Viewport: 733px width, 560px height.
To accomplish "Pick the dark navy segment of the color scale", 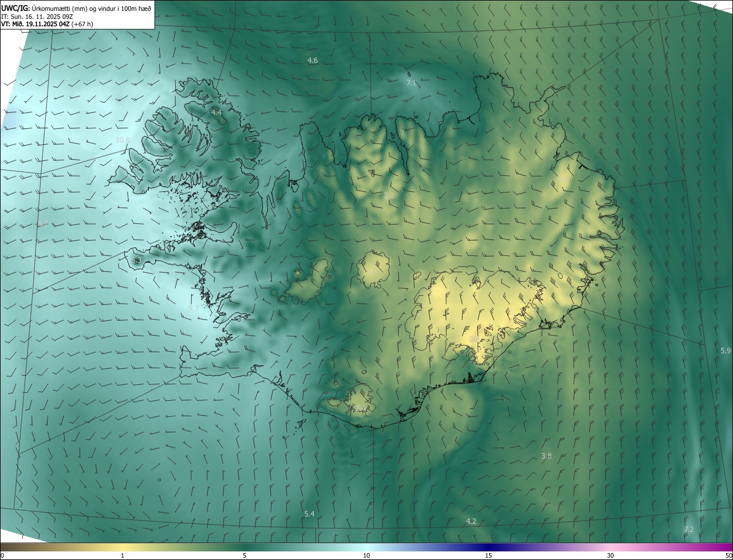I will (488, 547).
